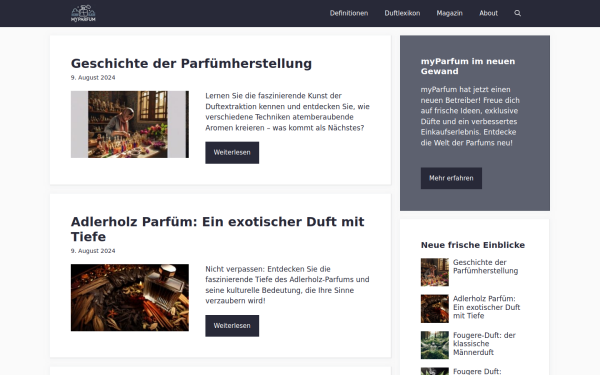Click paragraph myParfum hat jetzt einen neuen Betreiber
This screenshot has width=600, height=375.
point(470,116)
